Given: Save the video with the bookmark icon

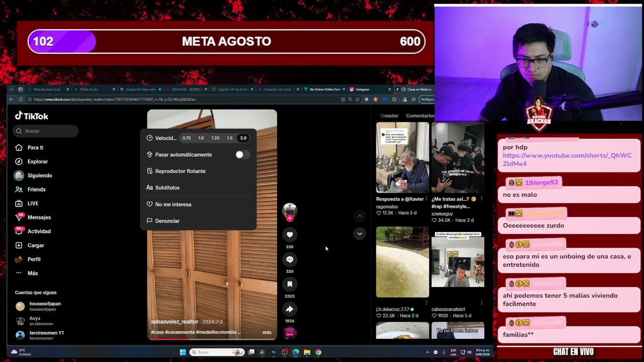Looking at the screenshot, I should click(290, 284).
